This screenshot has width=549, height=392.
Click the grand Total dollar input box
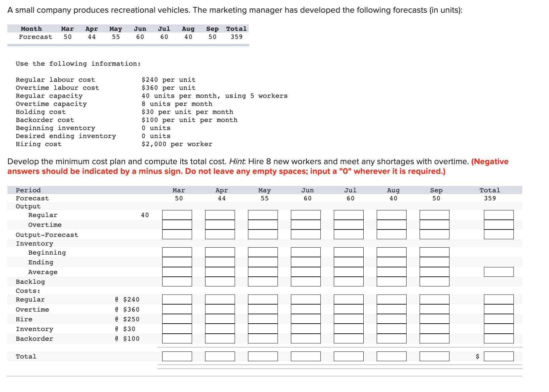pyautogui.click(x=499, y=356)
